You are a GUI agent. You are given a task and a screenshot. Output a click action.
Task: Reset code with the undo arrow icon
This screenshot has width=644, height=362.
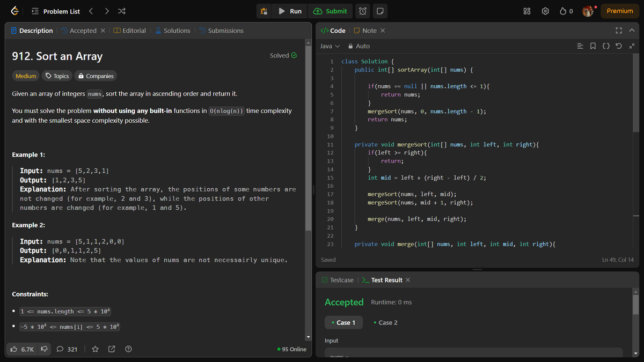[x=619, y=46]
